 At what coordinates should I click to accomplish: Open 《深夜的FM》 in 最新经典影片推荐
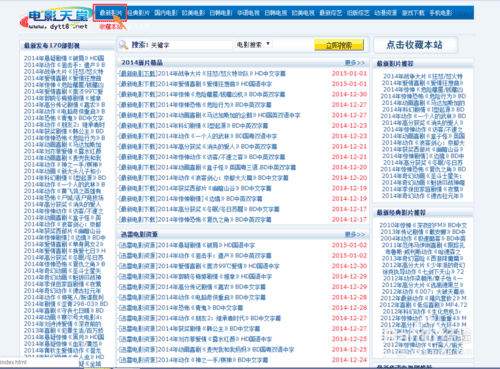423,226
